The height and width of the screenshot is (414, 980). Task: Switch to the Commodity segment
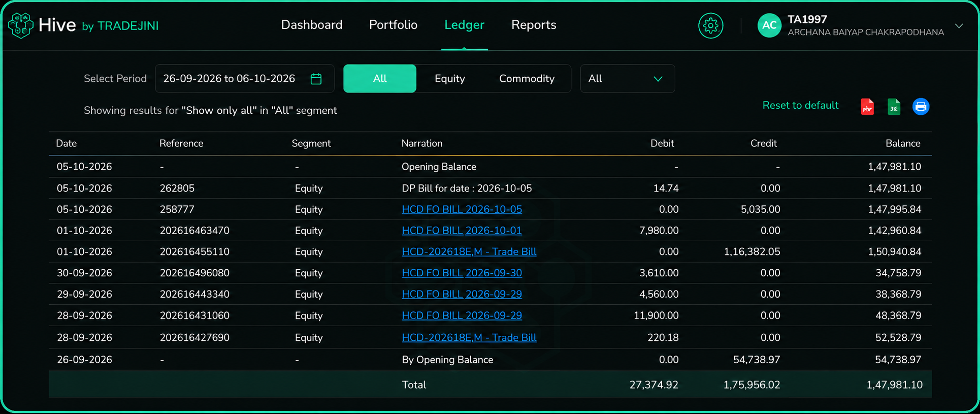527,79
